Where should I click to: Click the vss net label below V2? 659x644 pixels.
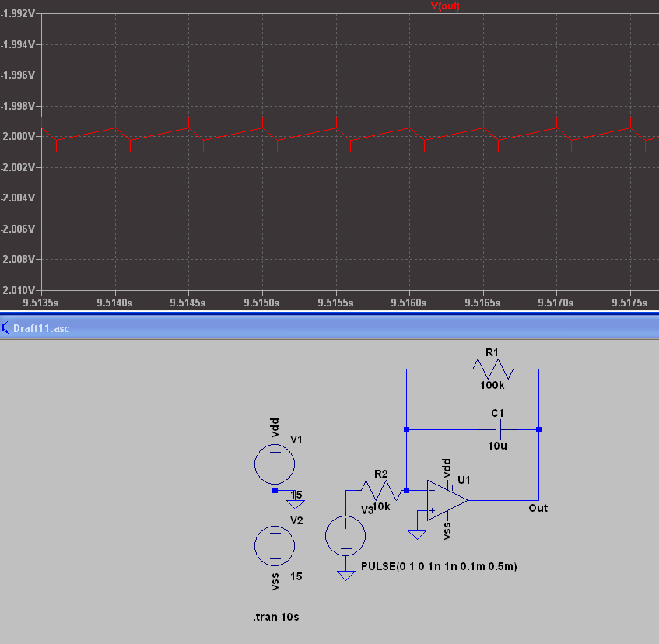275,582
